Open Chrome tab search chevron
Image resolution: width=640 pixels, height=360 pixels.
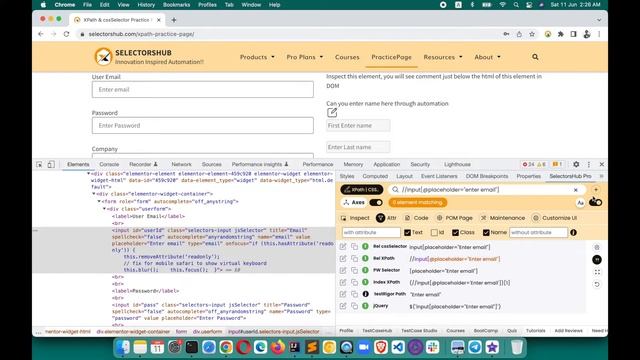coord(599,20)
